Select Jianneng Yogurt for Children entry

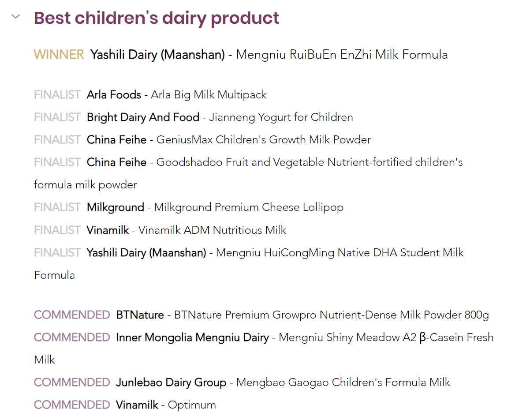pyautogui.click(x=281, y=117)
